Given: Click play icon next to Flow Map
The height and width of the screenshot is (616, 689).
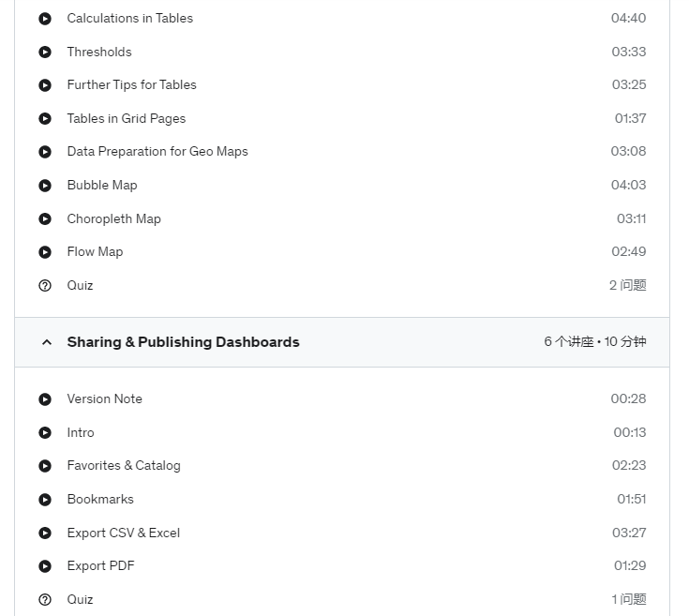Looking at the screenshot, I should [45, 252].
